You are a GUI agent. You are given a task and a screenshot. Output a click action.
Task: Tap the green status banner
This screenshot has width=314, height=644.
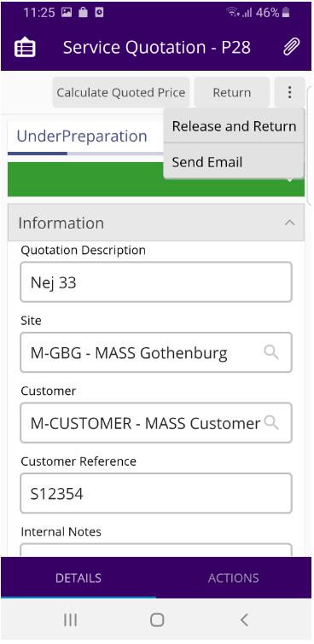click(156, 179)
